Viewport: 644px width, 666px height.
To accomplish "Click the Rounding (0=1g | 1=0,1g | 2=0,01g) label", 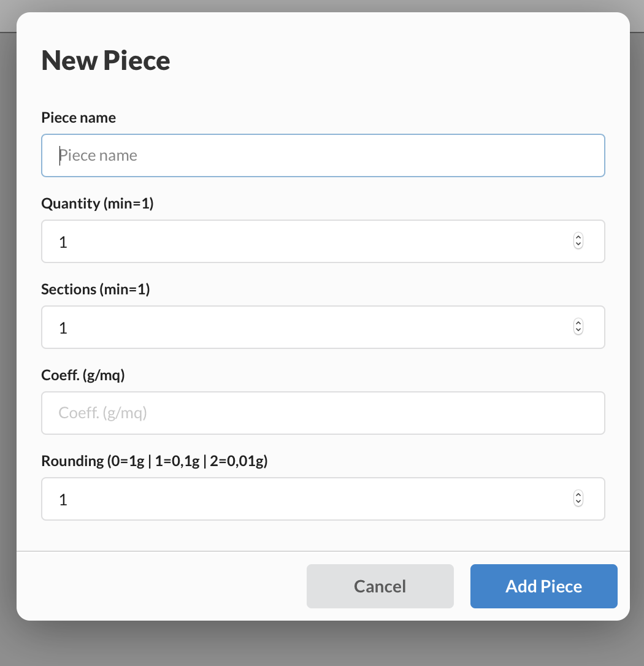I will click(x=155, y=461).
